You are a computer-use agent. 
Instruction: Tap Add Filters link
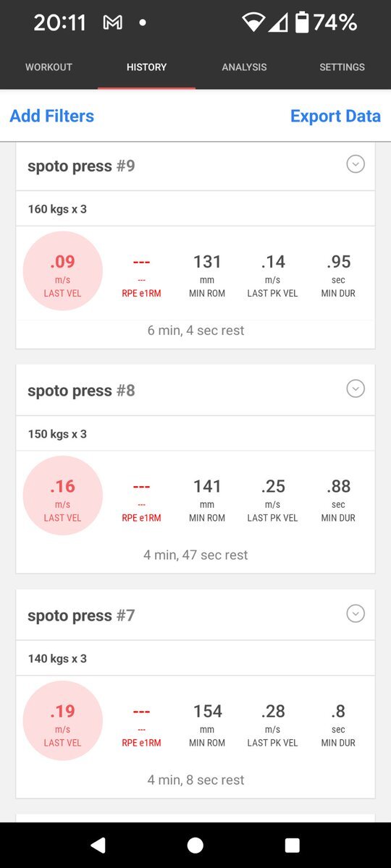(x=52, y=116)
